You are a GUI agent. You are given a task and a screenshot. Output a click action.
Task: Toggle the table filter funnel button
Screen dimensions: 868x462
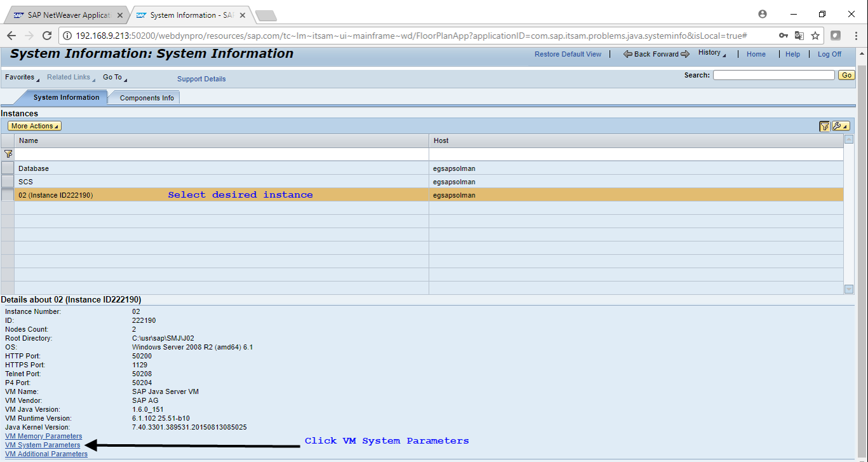(824, 126)
